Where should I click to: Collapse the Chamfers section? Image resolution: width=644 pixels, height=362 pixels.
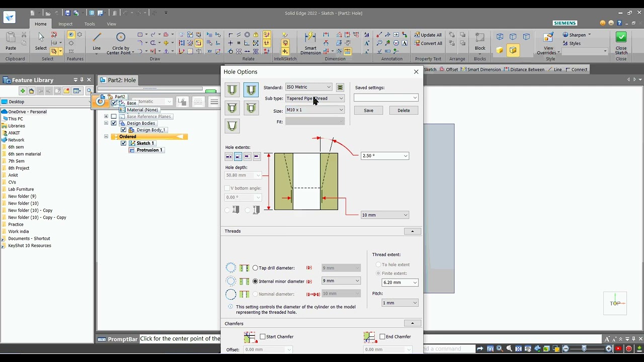(x=413, y=323)
